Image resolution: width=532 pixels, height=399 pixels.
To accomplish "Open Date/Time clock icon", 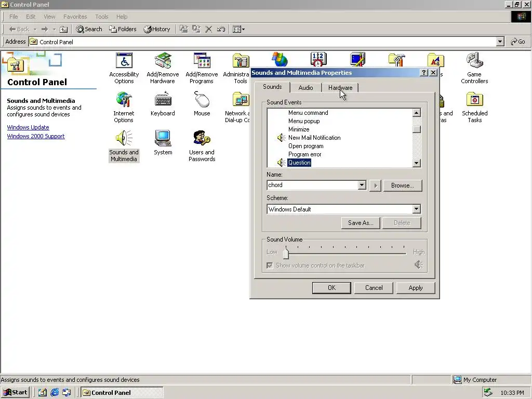I will click(x=318, y=59).
